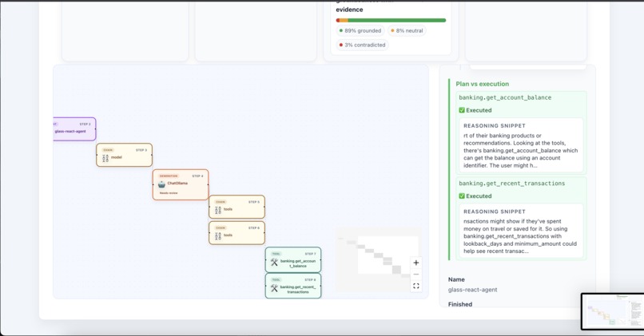Click the TOOL badge on the Step 8 node

pyautogui.click(x=276, y=280)
